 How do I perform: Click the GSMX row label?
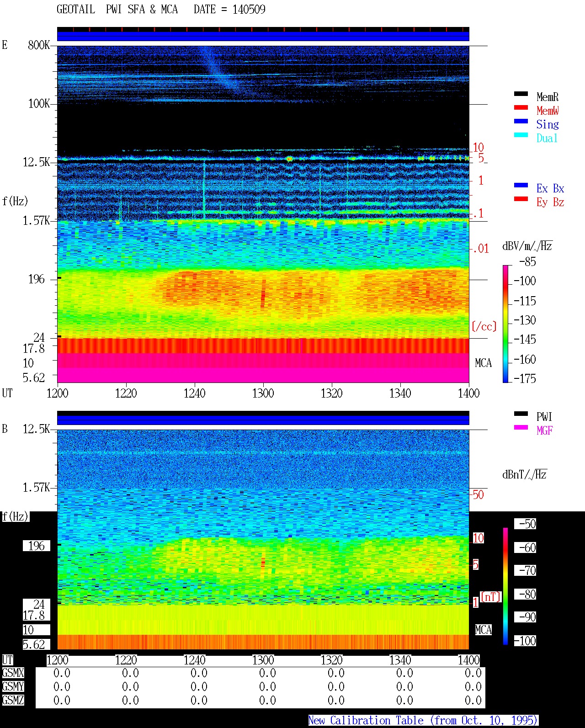pos(13,673)
